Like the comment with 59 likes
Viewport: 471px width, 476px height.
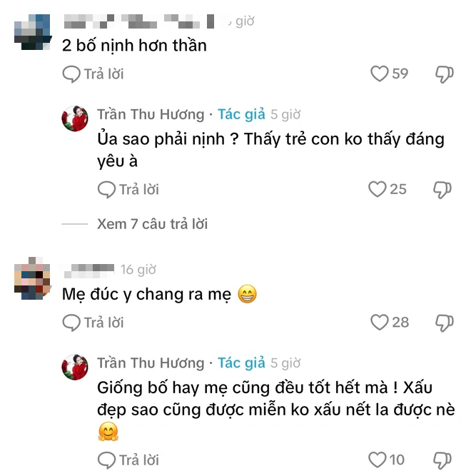[x=380, y=74]
